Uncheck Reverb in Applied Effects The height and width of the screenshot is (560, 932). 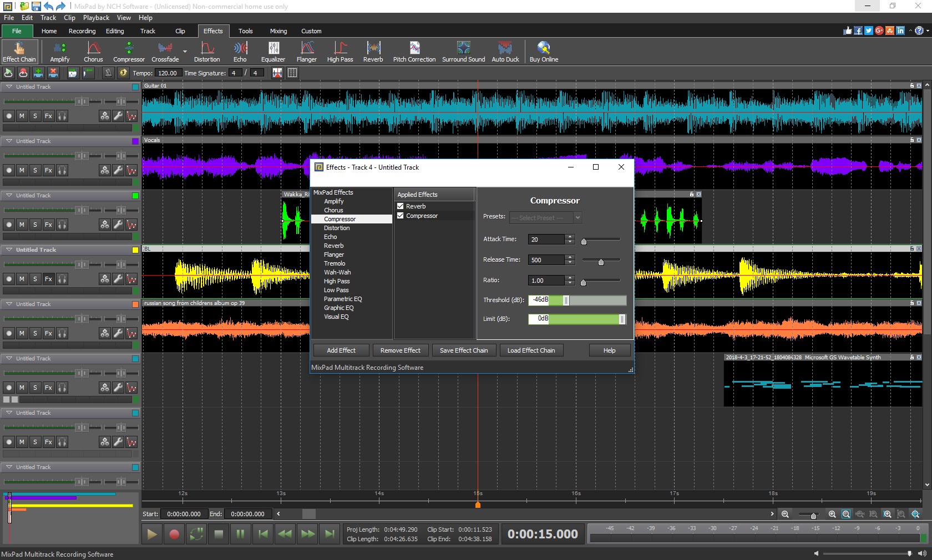(x=400, y=206)
